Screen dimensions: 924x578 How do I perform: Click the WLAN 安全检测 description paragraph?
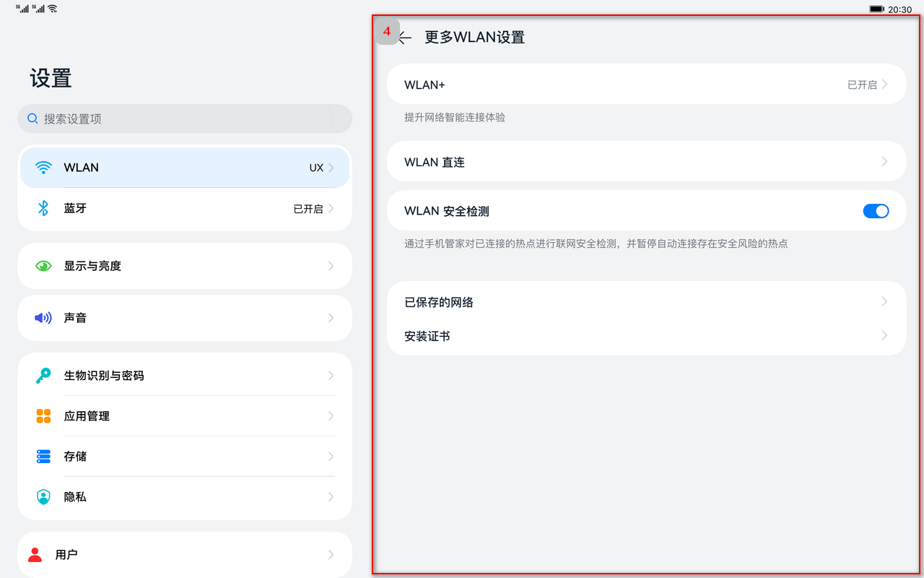596,244
